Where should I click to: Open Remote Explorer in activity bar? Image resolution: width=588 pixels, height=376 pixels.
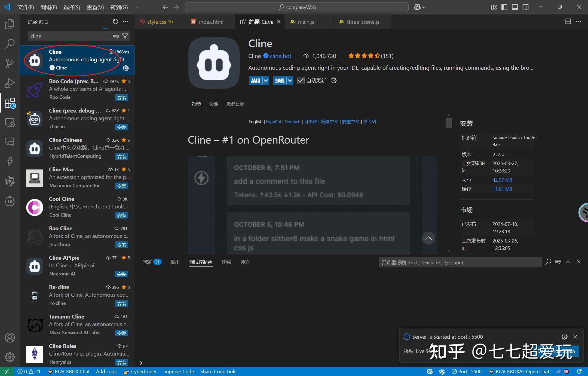(x=10, y=123)
